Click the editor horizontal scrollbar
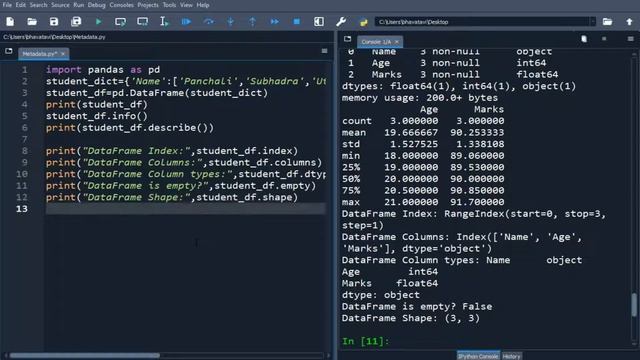Image resolution: width=640 pixels, height=360 pixels. (84, 356)
